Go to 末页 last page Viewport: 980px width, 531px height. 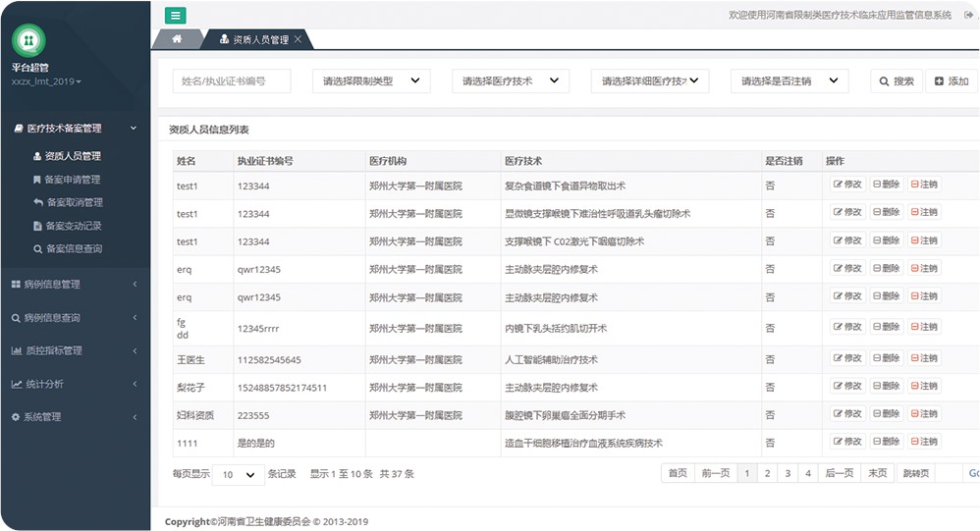point(878,473)
